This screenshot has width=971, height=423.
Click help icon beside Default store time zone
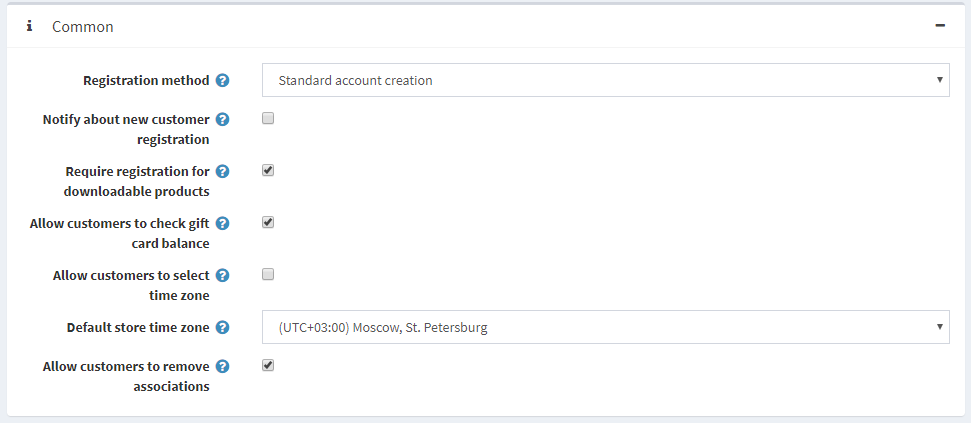(x=222, y=327)
